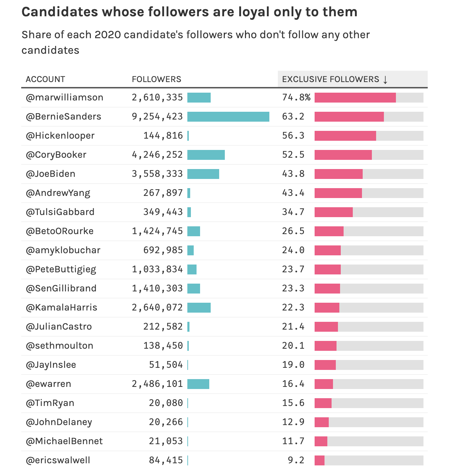Select the @ericswalwell row label
This screenshot has width=456, height=476.
click(x=58, y=460)
